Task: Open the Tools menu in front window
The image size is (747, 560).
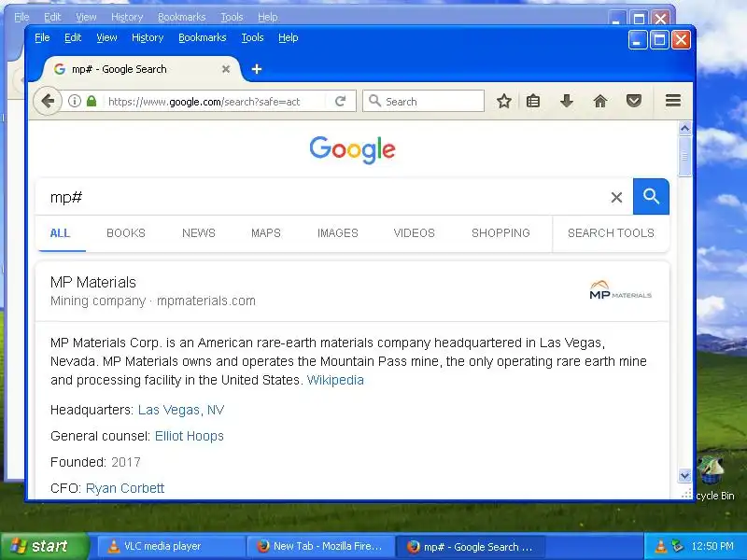Action: [252, 37]
